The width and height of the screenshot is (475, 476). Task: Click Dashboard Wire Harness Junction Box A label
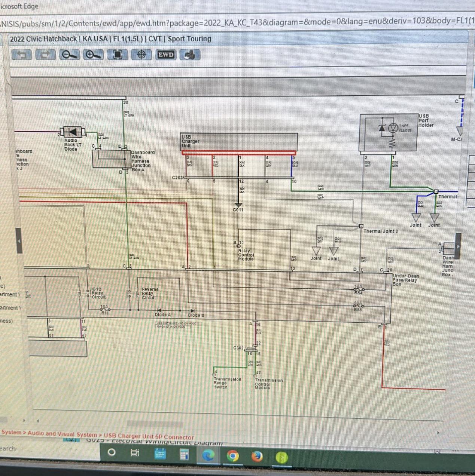click(x=143, y=161)
